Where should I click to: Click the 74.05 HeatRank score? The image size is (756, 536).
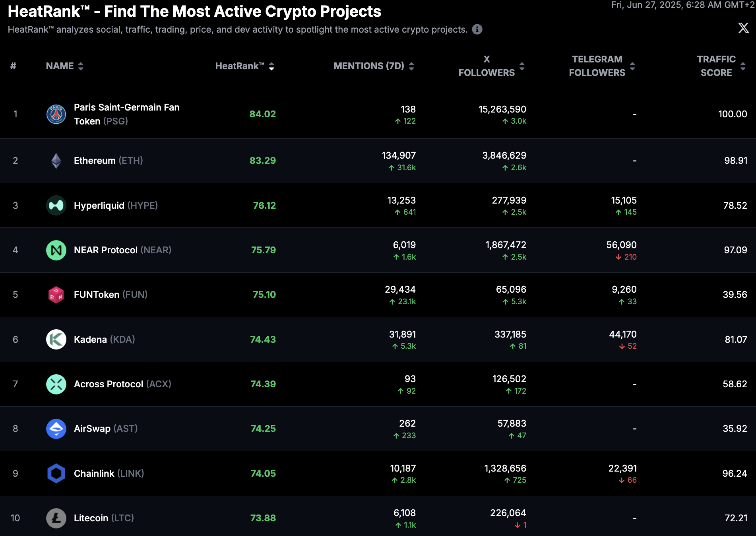tap(263, 474)
